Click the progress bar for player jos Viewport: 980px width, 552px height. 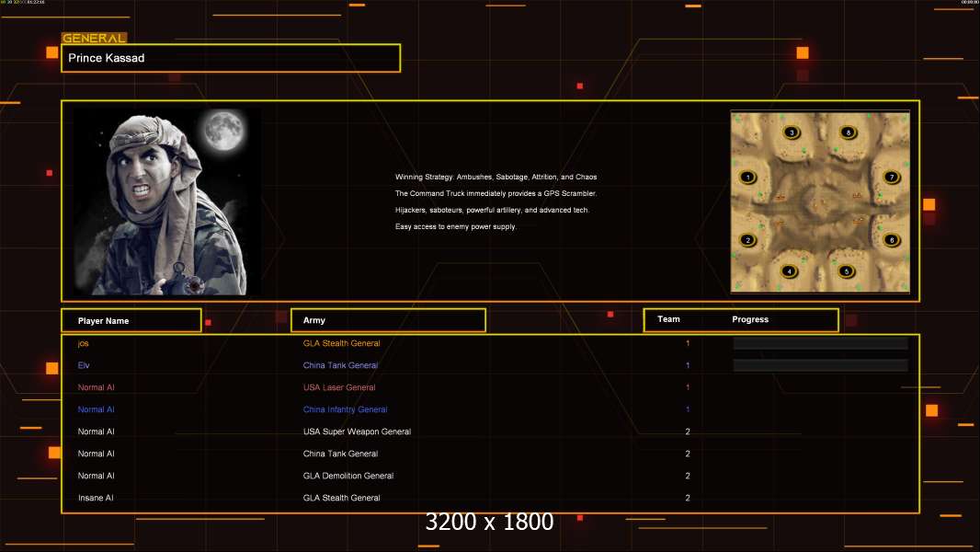[x=820, y=343]
